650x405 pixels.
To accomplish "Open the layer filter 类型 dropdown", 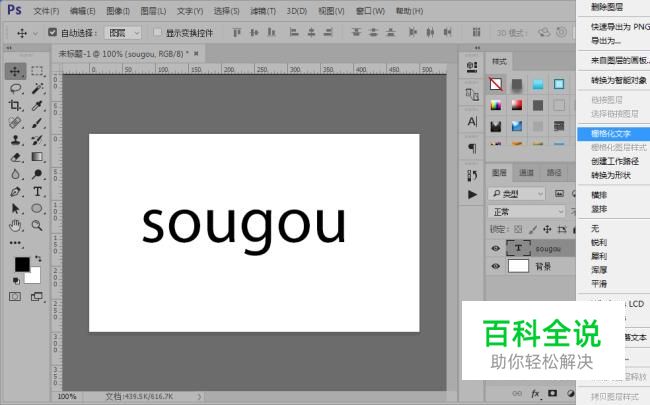I will pos(516,194).
